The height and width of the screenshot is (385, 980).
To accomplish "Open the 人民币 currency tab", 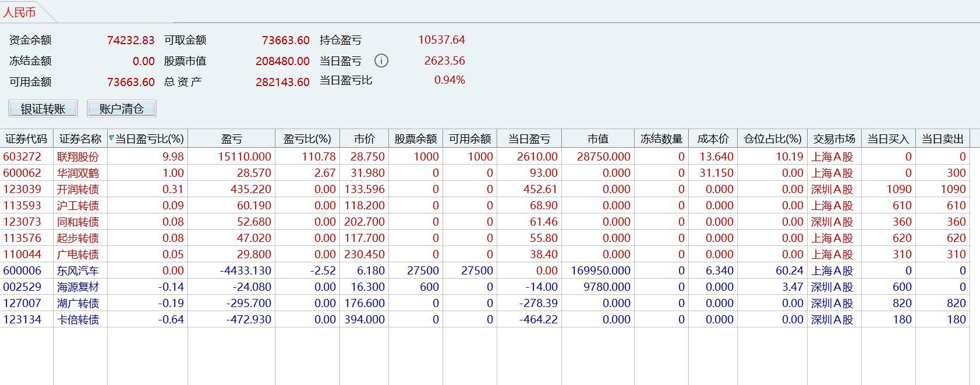I will (x=19, y=12).
